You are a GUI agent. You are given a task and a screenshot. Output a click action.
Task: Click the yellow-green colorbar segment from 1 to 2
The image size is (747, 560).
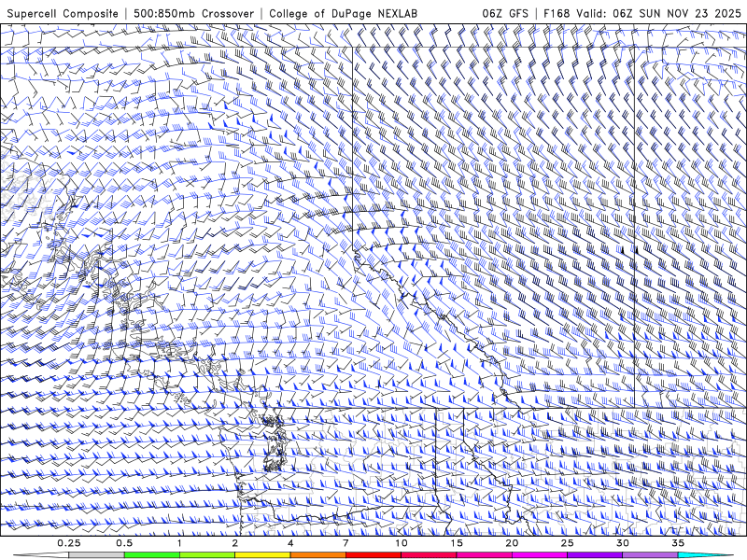pos(207,555)
